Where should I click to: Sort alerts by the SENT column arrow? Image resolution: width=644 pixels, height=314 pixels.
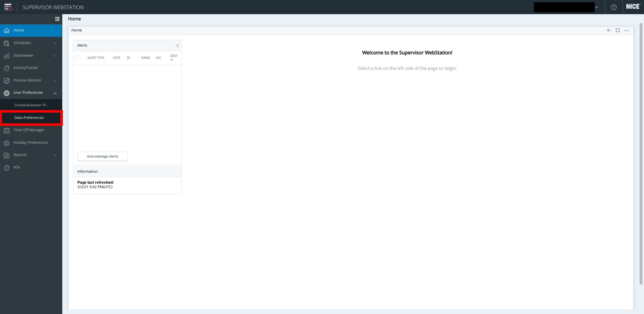[172, 60]
